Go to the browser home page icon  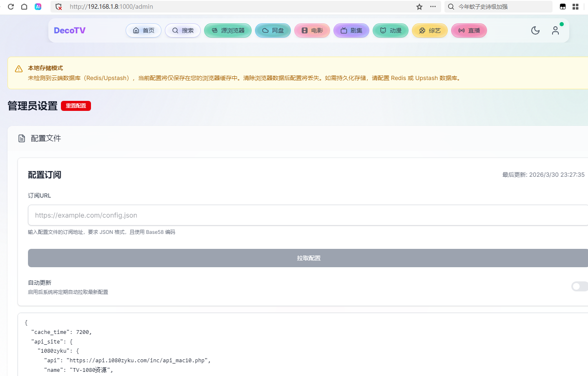point(24,7)
